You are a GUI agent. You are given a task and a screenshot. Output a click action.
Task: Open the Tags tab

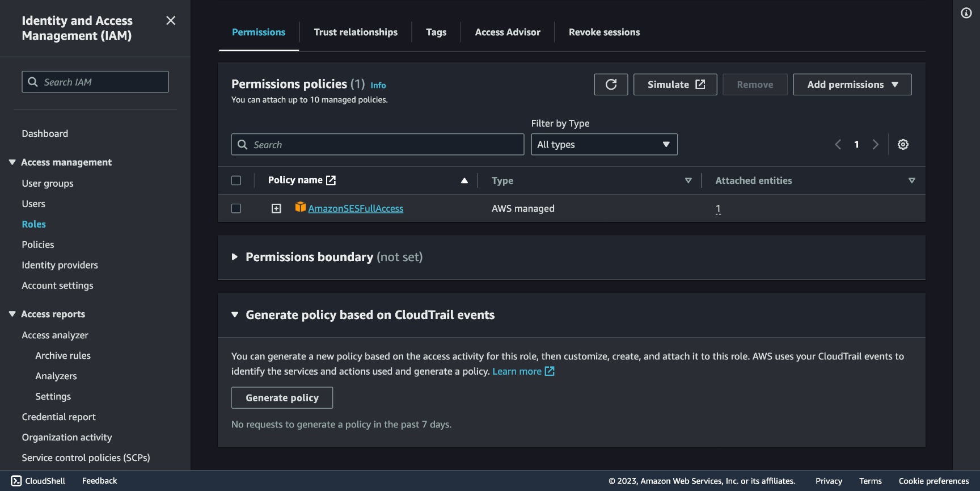436,32
